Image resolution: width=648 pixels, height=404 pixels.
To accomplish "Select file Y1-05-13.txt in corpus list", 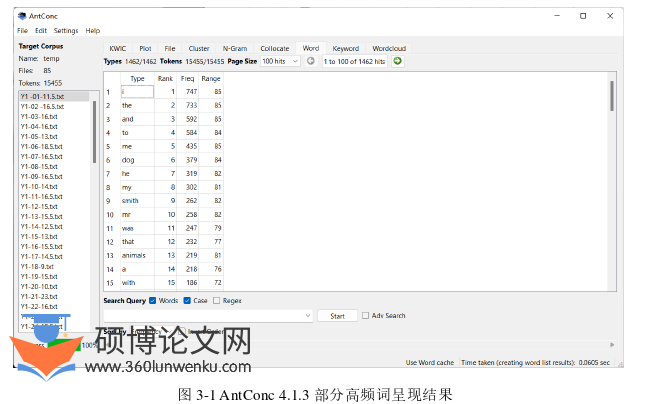I will click(39, 136).
